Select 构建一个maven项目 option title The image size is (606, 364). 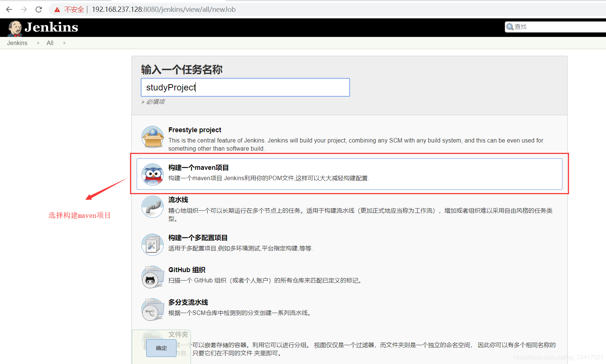tap(199, 168)
